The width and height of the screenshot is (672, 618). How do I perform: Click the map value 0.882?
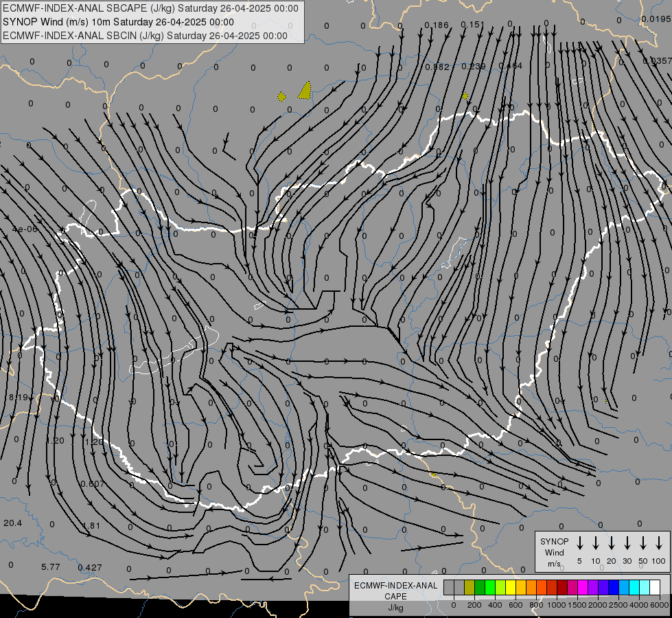click(x=437, y=67)
